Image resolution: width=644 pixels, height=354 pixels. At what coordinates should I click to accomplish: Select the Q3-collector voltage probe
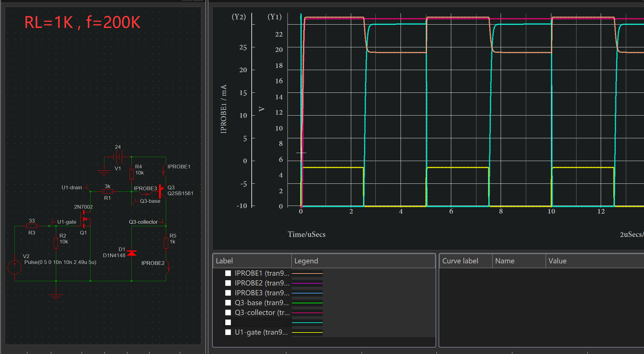click(x=163, y=222)
